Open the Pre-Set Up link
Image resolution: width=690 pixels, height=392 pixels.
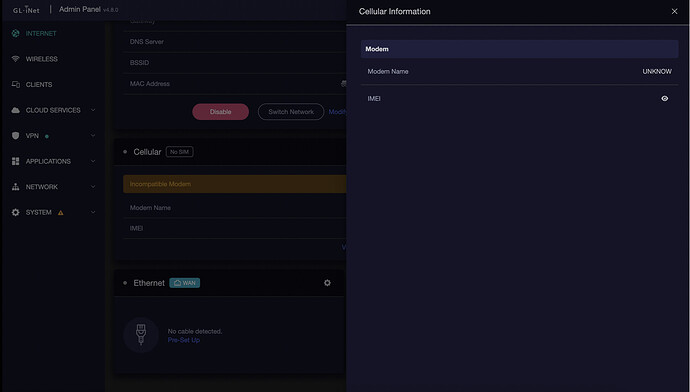pyautogui.click(x=184, y=340)
